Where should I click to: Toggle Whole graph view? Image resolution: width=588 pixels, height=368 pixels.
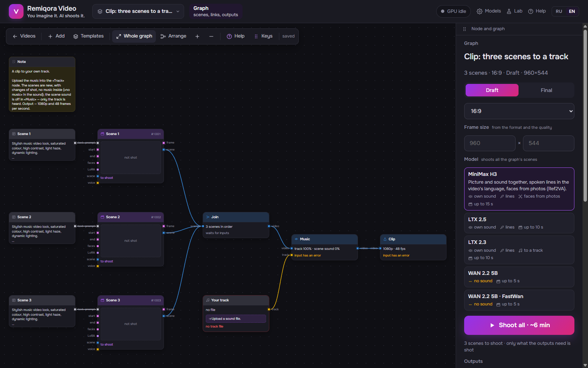(x=134, y=36)
